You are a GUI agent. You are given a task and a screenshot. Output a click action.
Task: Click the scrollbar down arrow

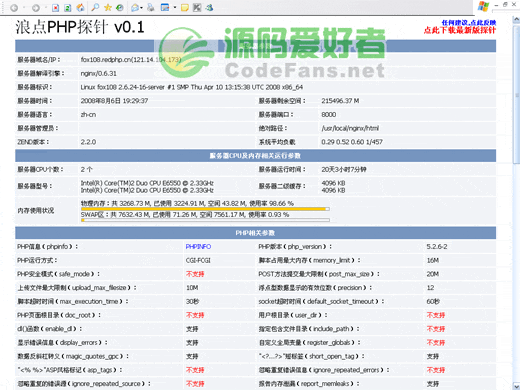pyautogui.click(x=516, y=386)
